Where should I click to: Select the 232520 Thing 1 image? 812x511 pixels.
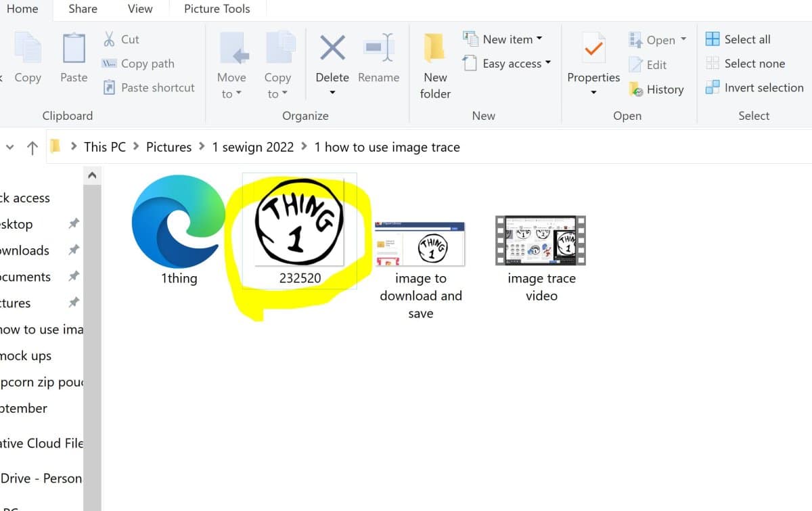pyautogui.click(x=300, y=231)
